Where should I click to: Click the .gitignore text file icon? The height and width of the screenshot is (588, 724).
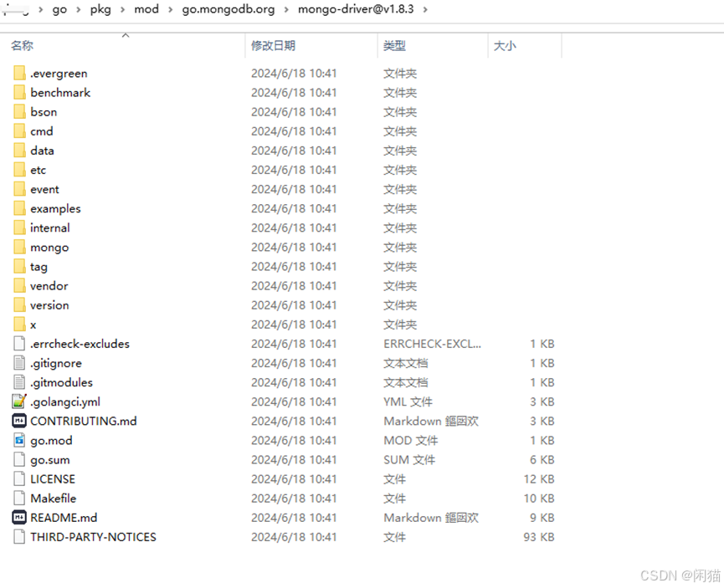[19, 363]
